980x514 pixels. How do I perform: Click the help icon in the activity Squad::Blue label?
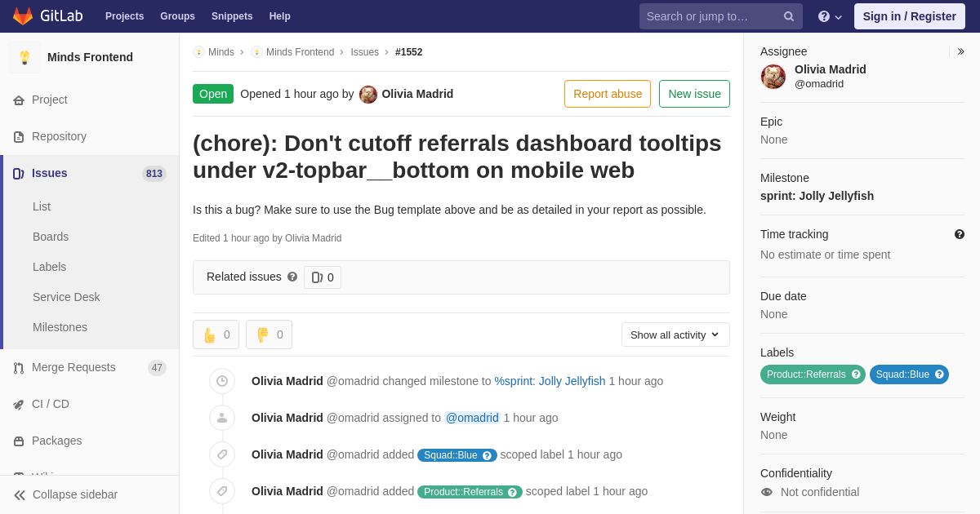pyautogui.click(x=487, y=455)
